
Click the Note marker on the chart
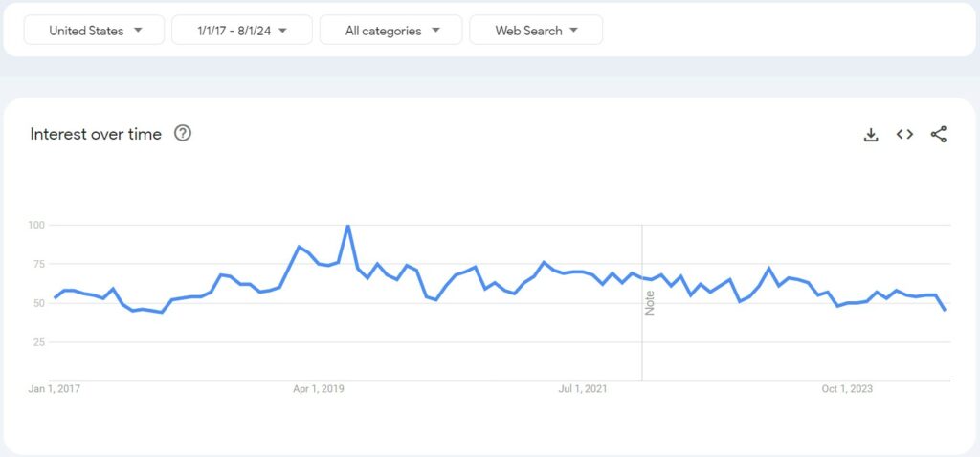point(650,303)
